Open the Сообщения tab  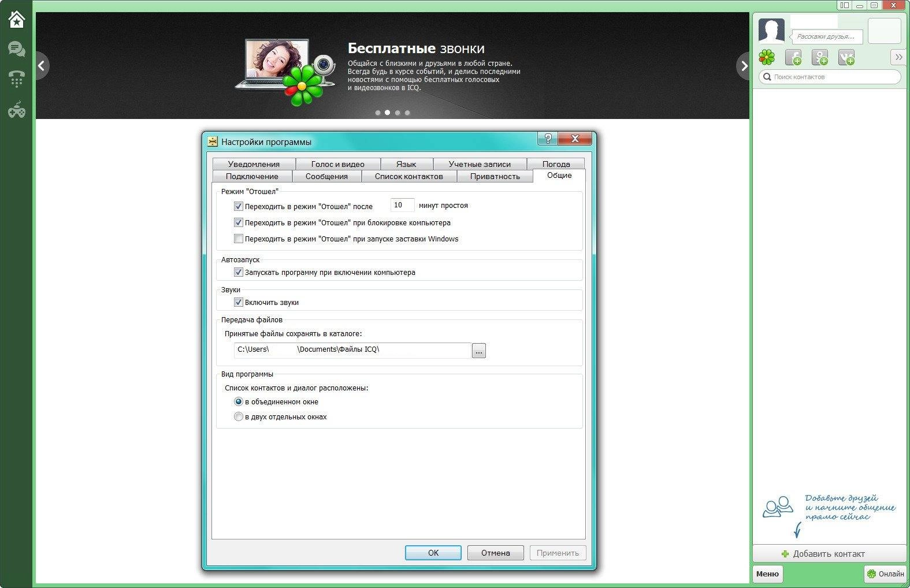click(326, 176)
